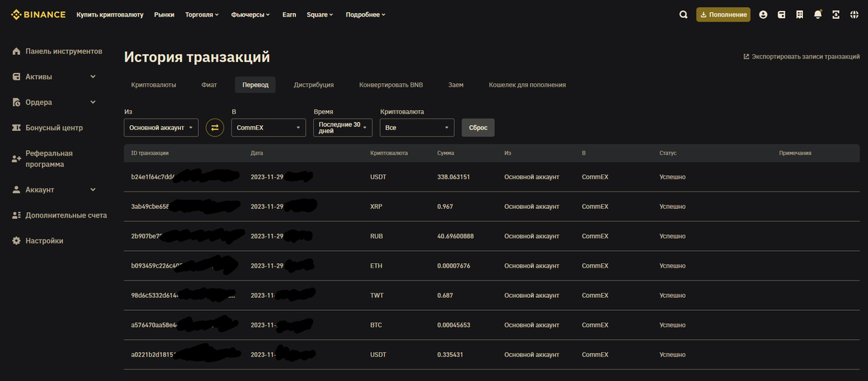Click the Активы wallet sidebar icon

click(17, 77)
